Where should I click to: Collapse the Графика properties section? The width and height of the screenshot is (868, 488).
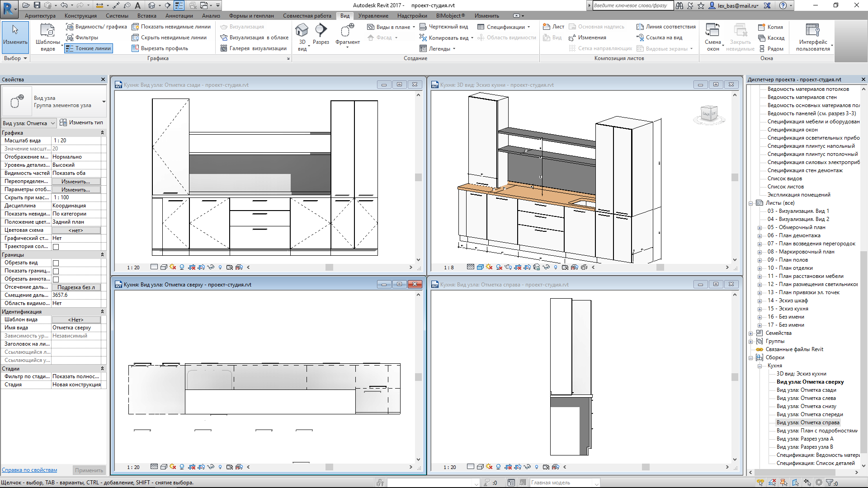click(102, 132)
